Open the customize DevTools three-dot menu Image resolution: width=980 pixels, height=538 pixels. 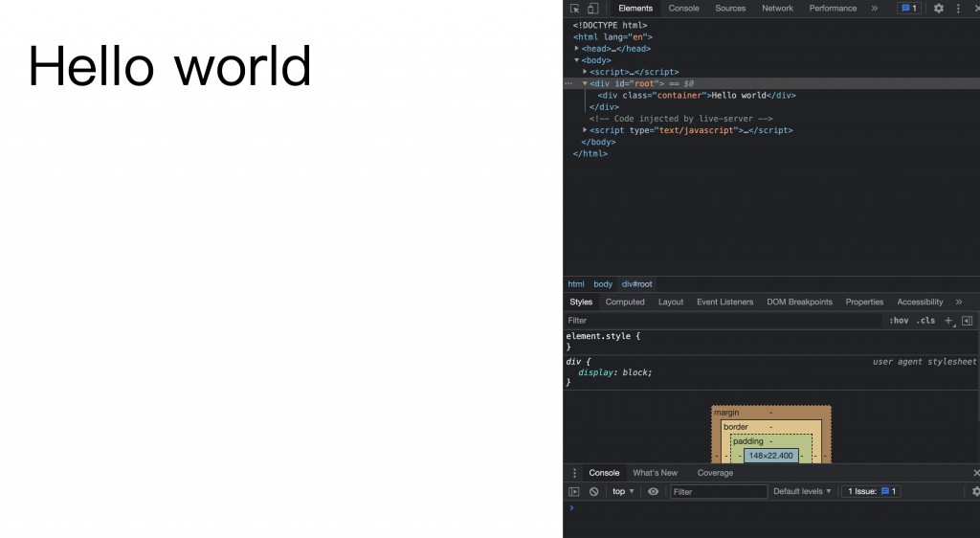point(958,8)
